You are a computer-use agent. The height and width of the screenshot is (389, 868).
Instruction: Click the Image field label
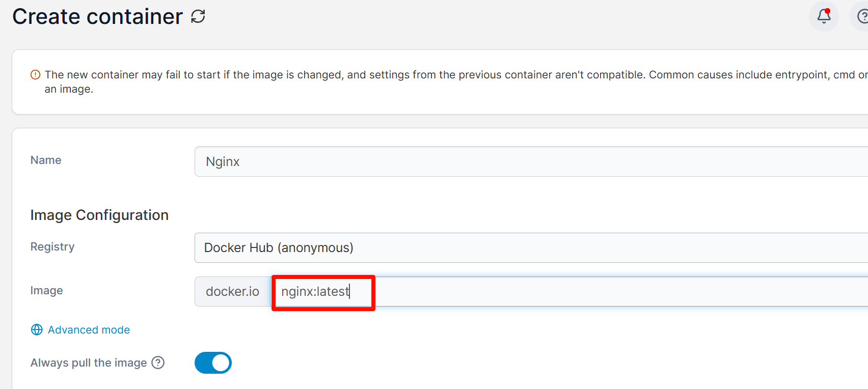(x=47, y=291)
